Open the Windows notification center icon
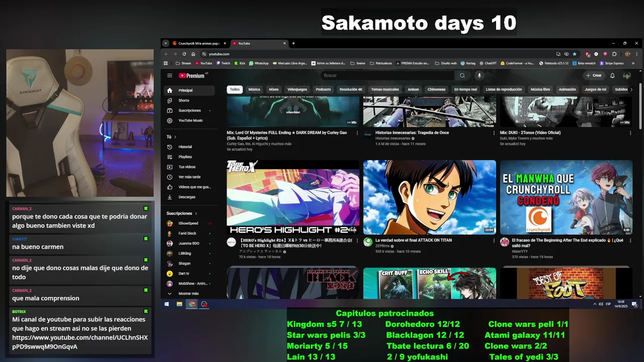 [634, 304]
